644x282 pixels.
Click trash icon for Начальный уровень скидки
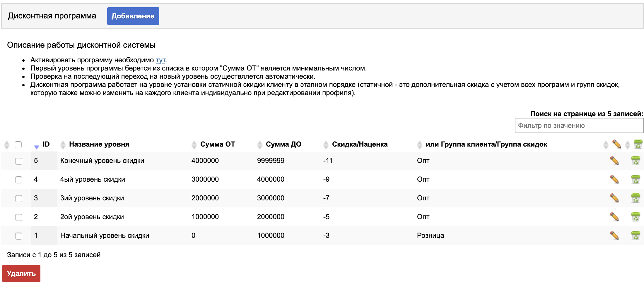tap(636, 235)
